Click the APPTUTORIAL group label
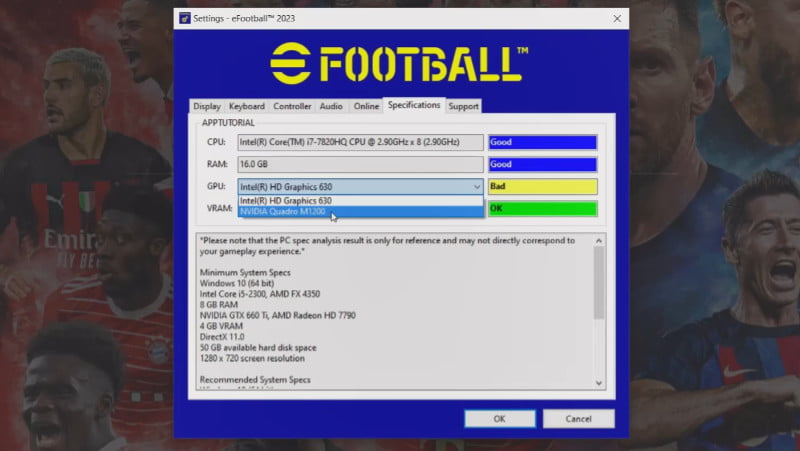Viewport: 800px width, 451px height. pos(228,123)
